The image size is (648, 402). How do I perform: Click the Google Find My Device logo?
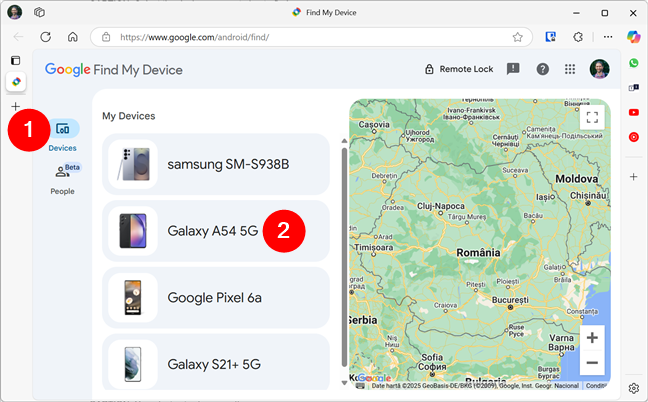pos(114,69)
